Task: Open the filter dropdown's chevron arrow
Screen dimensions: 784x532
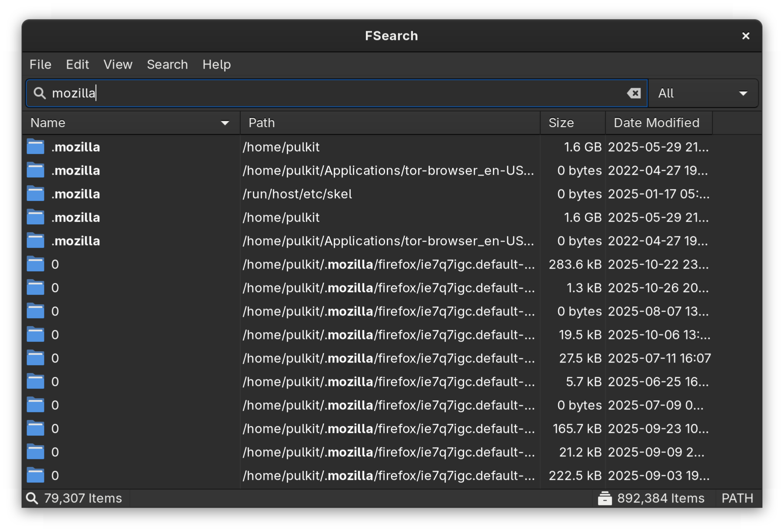Action: (743, 93)
